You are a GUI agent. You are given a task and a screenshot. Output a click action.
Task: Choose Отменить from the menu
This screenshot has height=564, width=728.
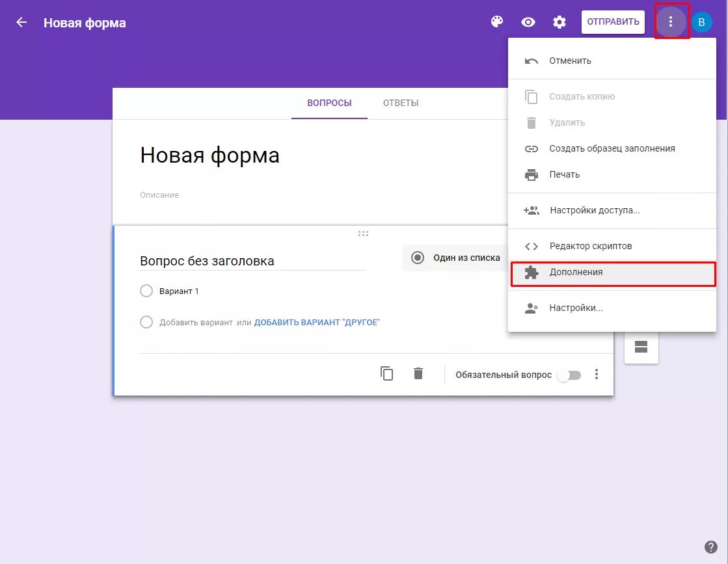pyautogui.click(x=612, y=60)
